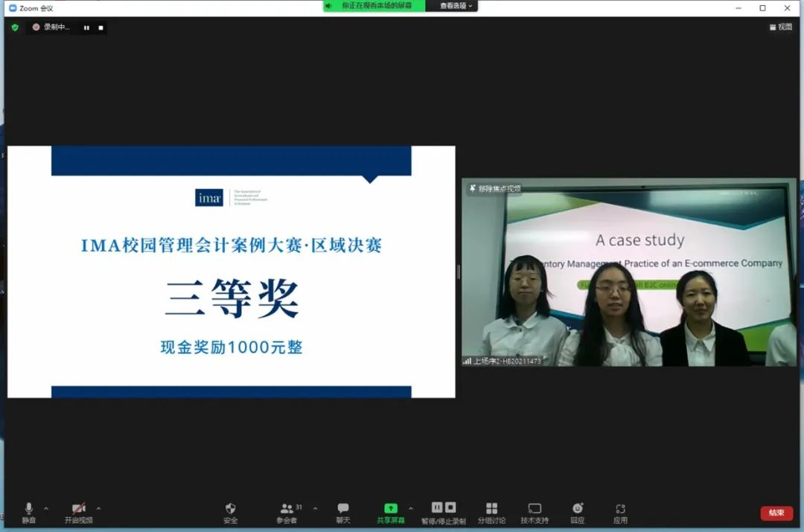The width and height of the screenshot is (804, 532).
Task: Open the View (视图) layout menu
Action: click(x=781, y=27)
